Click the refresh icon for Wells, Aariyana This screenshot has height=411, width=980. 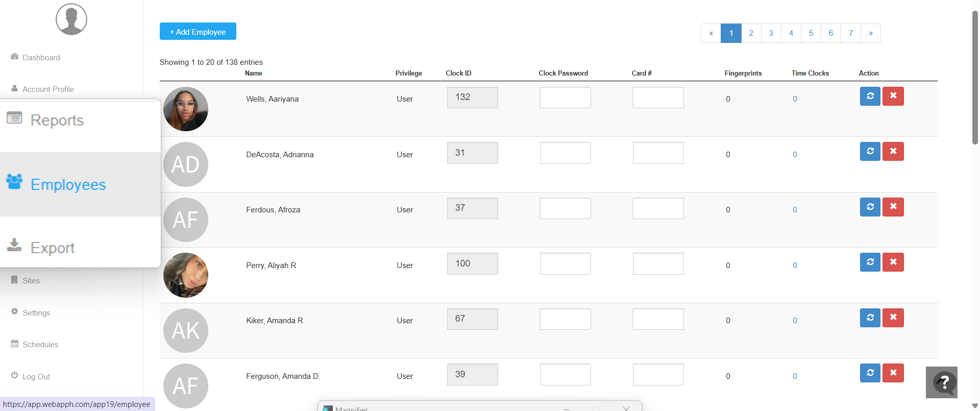click(870, 96)
